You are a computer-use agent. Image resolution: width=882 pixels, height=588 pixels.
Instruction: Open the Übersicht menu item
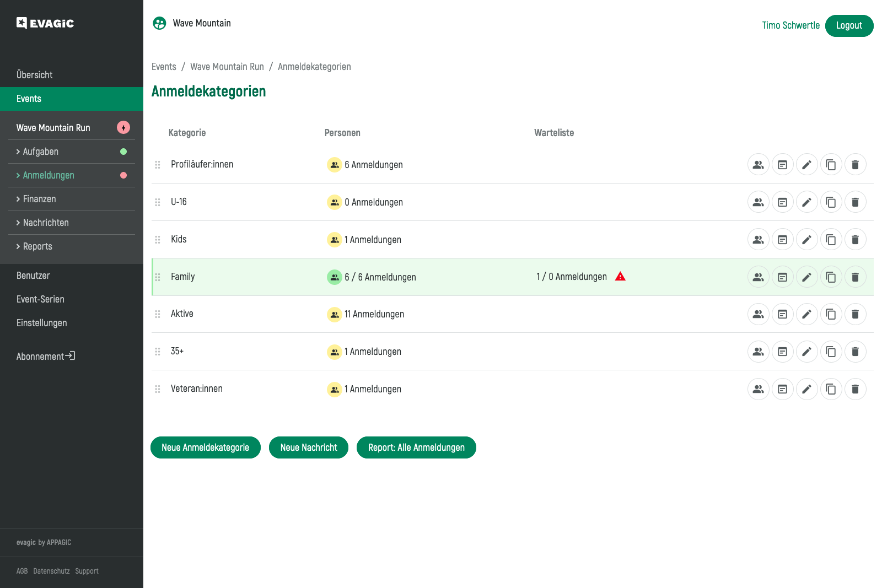34,75
